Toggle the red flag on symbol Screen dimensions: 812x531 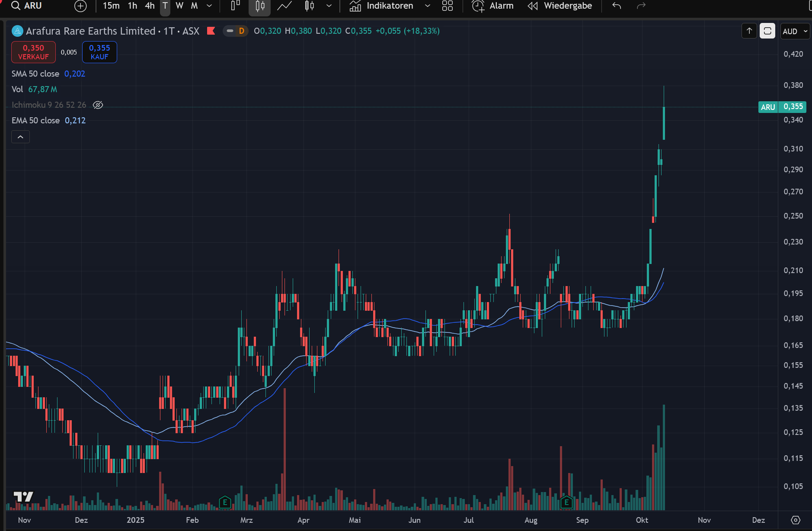pos(211,31)
